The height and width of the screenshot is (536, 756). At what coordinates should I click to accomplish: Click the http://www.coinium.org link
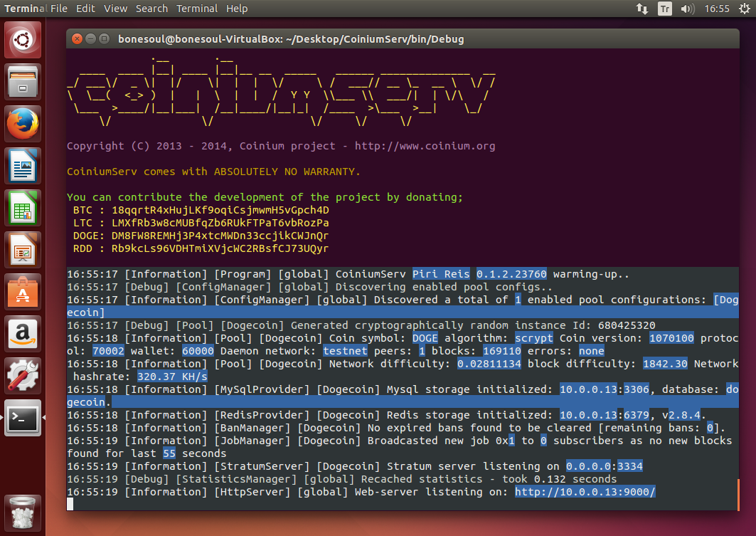[425, 146]
